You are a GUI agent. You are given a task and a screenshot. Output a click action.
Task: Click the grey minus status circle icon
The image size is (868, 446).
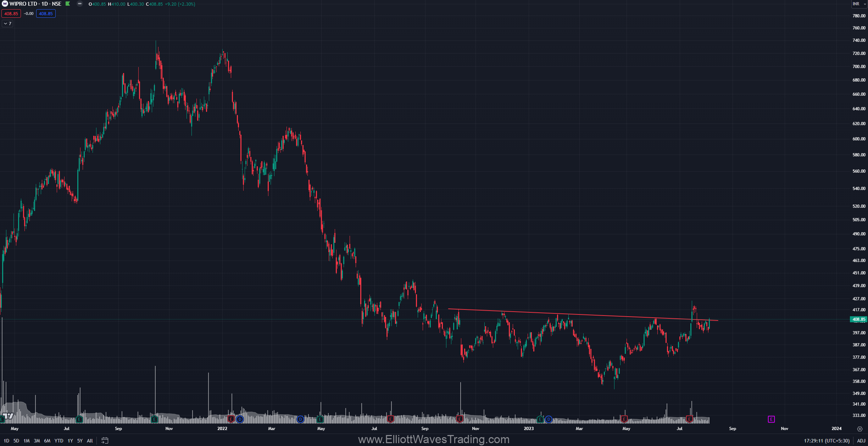click(x=80, y=4)
